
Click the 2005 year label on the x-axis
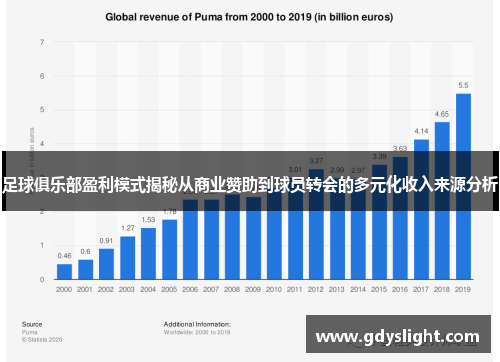169,289
